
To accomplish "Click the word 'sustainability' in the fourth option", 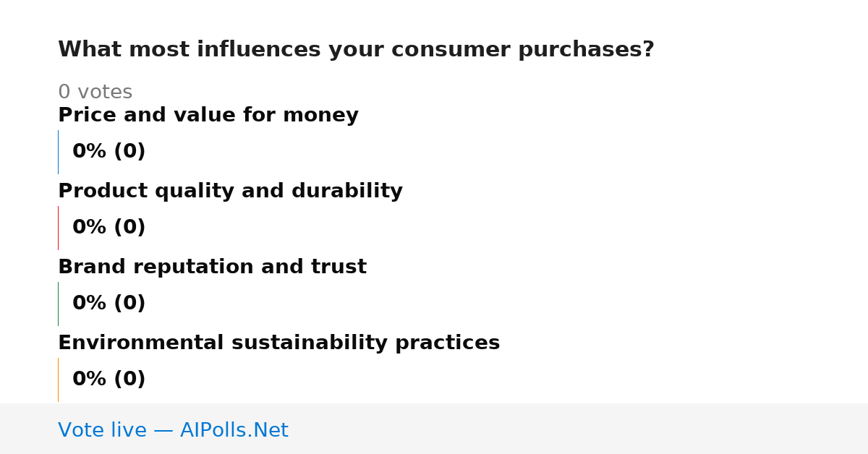I will point(310,343).
